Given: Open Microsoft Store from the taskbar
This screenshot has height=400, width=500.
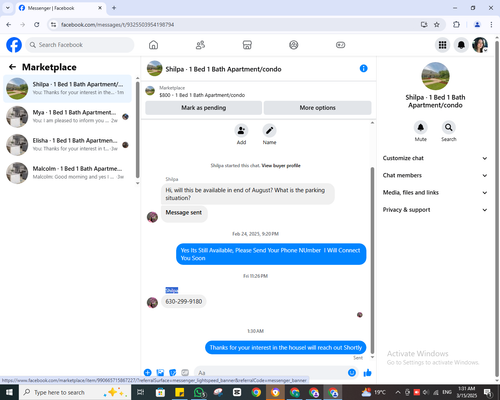Looking at the screenshot, I should coord(160,392).
